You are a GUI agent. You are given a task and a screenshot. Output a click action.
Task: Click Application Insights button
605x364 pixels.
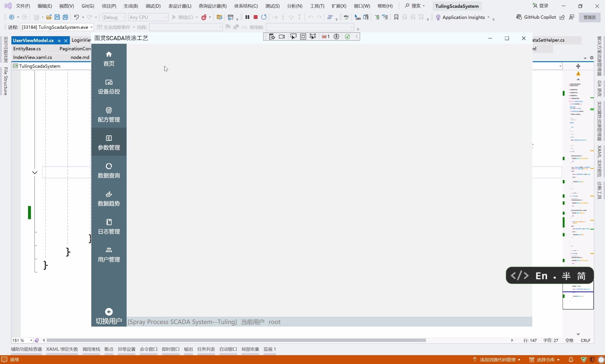click(460, 17)
